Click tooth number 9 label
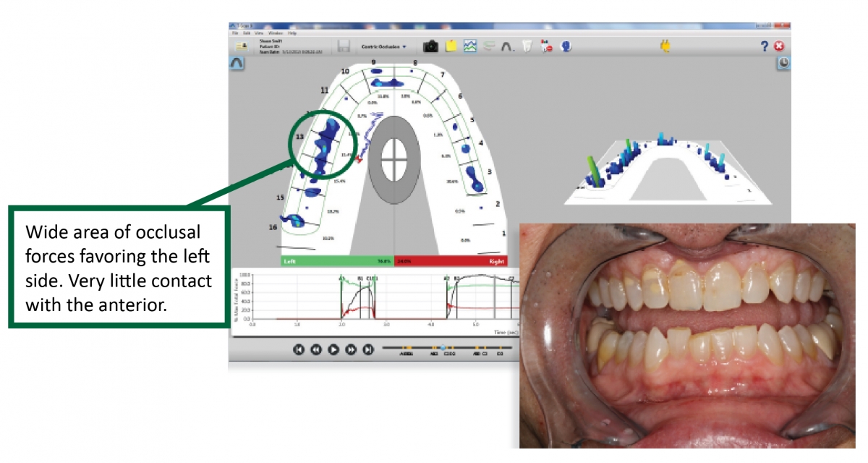This screenshot has width=868, height=463. (x=374, y=63)
